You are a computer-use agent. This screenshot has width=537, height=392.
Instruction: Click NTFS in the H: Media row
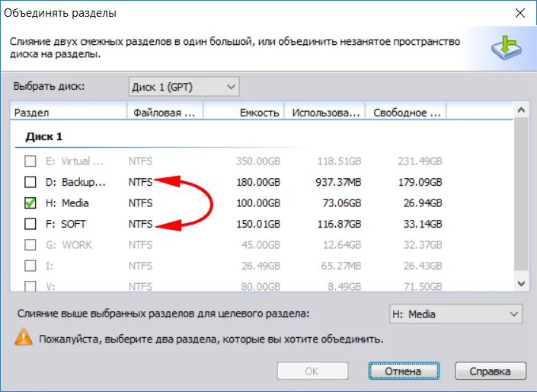point(140,202)
